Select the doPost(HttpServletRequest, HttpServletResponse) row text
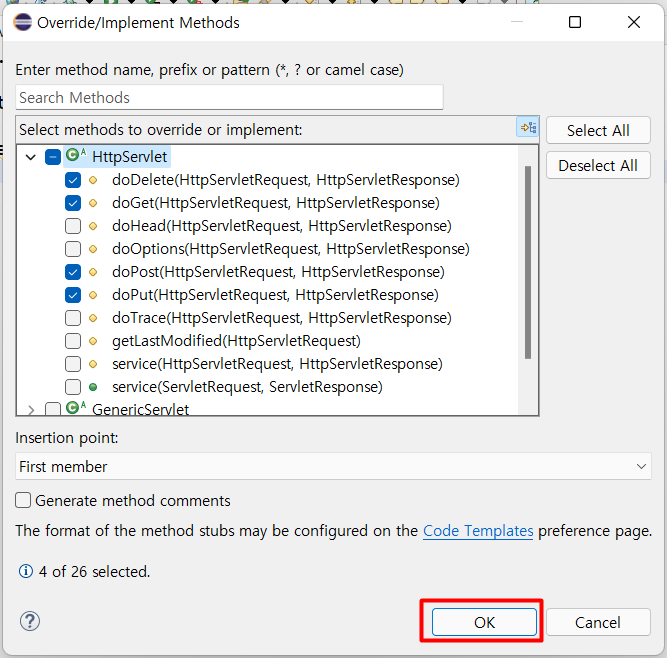 point(278,272)
